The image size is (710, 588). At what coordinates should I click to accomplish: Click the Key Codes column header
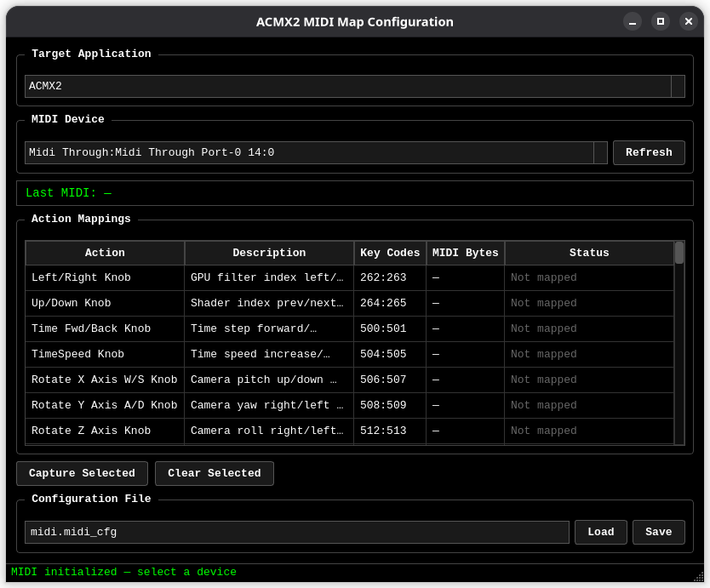point(390,253)
